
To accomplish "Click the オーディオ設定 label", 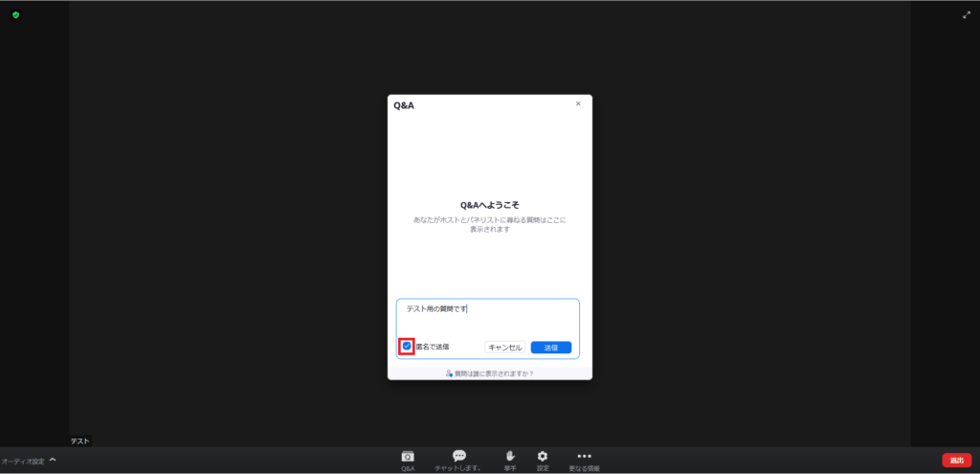I will pos(22,462).
